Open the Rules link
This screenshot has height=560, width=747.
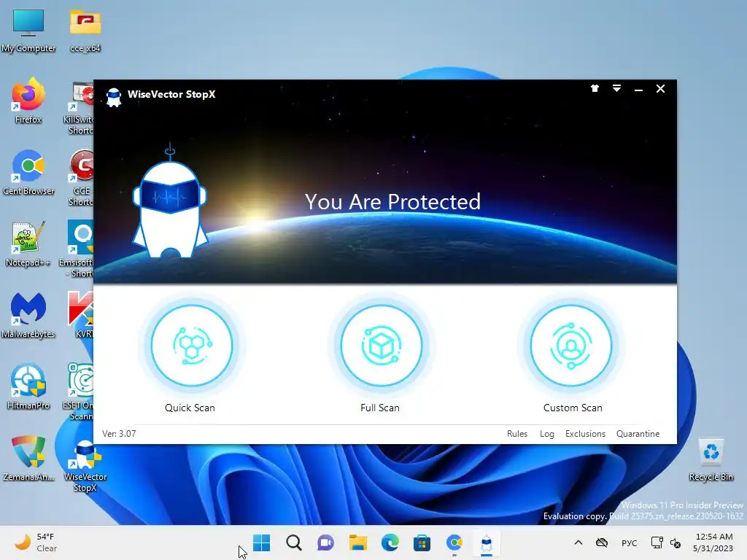(517, 434)
